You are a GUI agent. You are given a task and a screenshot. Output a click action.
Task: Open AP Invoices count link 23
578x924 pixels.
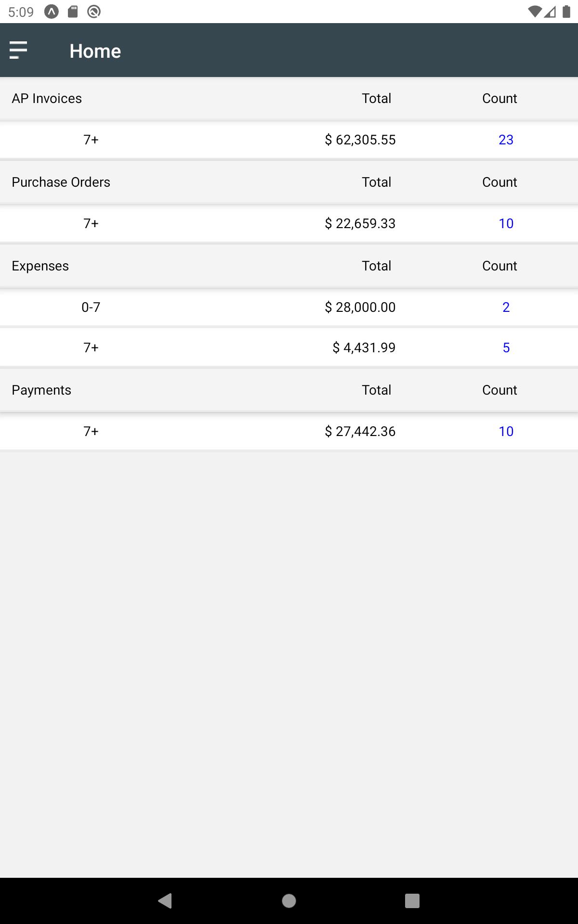(506, 140)
